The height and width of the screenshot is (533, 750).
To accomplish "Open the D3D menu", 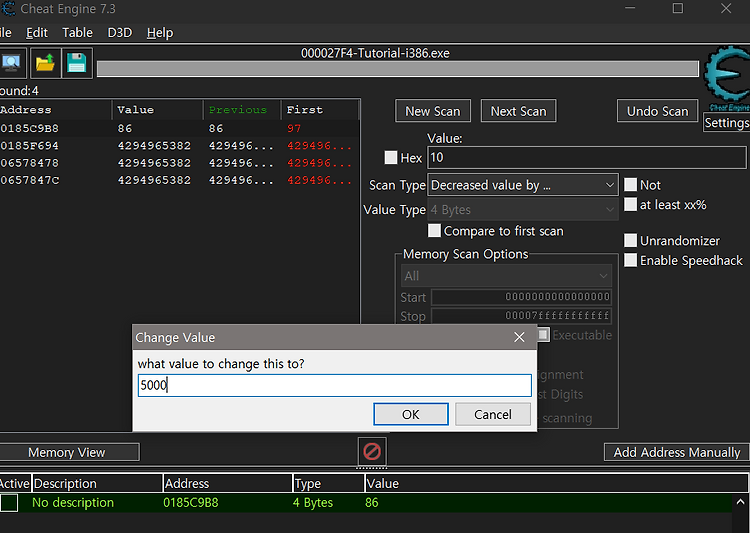I will [x=120, y=33].
